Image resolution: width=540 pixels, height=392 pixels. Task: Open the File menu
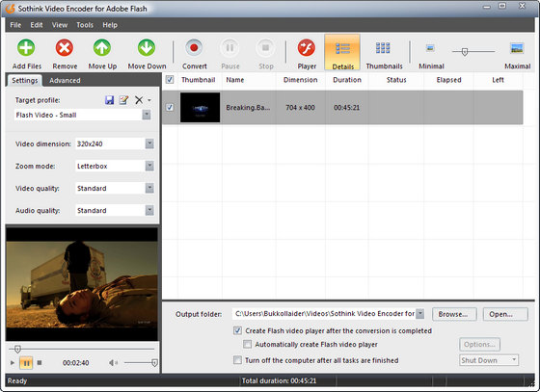[15, 25]
